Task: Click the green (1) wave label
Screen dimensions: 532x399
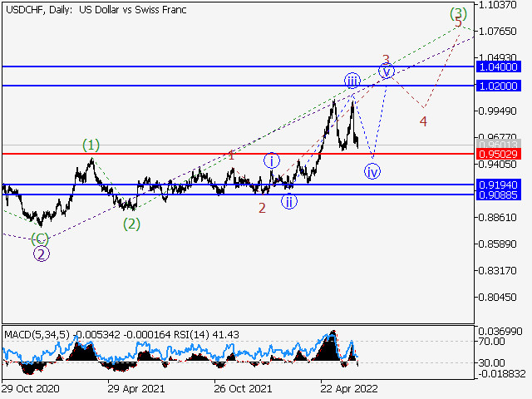Action: click(91, 145)
